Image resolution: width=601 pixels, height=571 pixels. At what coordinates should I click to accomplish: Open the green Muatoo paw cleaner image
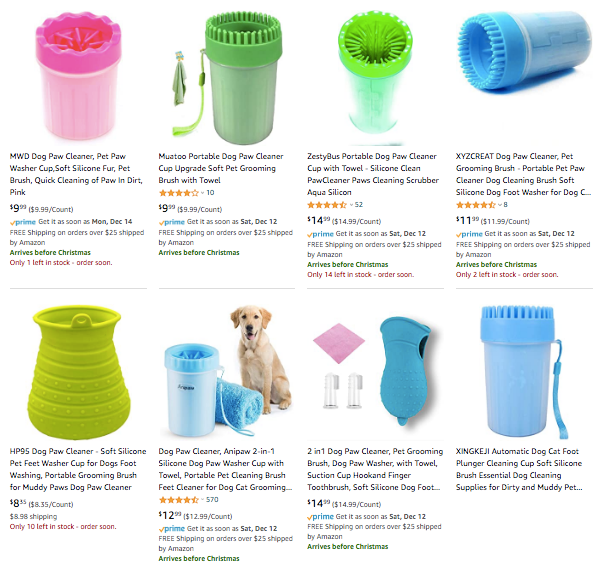[x=227, y=78]
